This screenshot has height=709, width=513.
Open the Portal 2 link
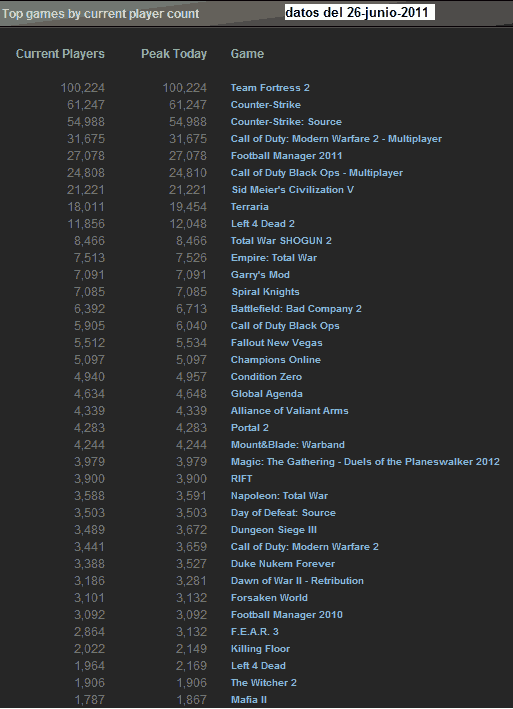(x=249, y=428)
